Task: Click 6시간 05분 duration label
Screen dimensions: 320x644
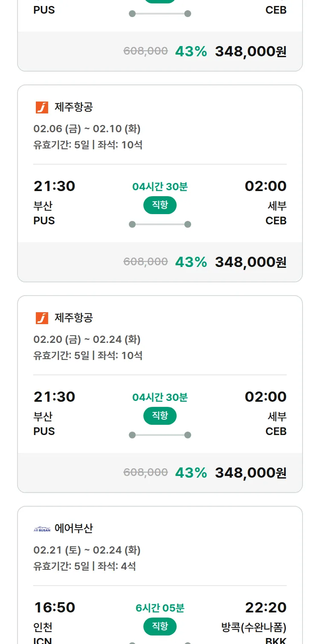Action: coord(160,608)
